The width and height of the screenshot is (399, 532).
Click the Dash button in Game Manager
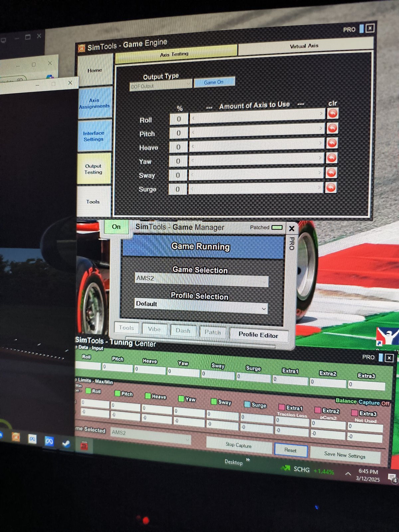[183, 331]
